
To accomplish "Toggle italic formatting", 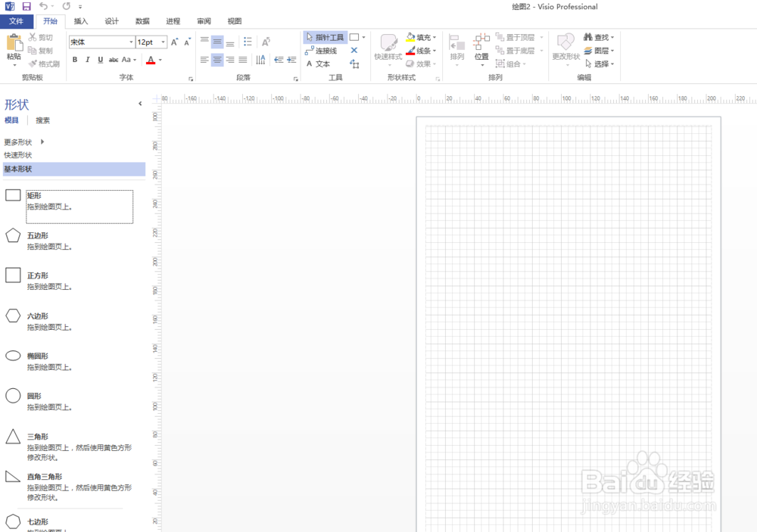I will (x=87, y=60).
